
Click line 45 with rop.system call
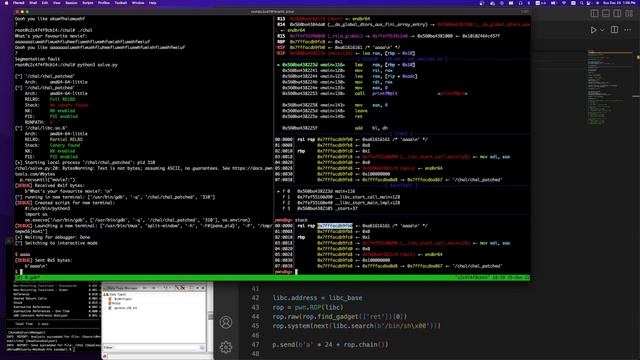point(356,326)
